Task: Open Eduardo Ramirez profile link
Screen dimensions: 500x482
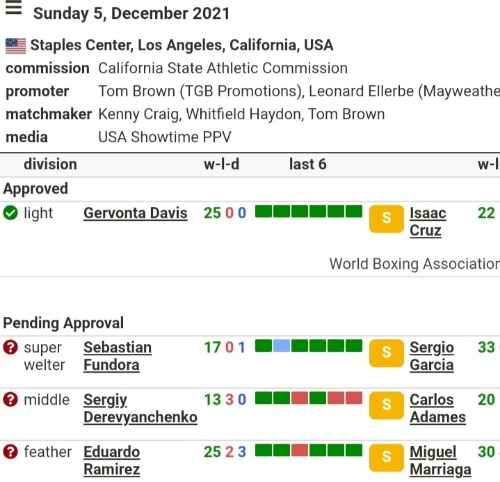Action: pos(112,461)
